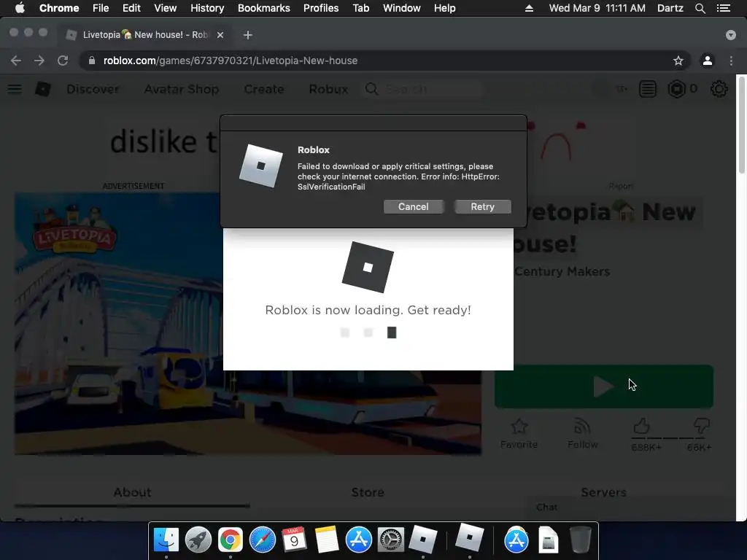Image resolution: width=747 pixels, height=560 pixels.
Task: Open the Notification Center list icon
Action: click(x=724, y=8)
